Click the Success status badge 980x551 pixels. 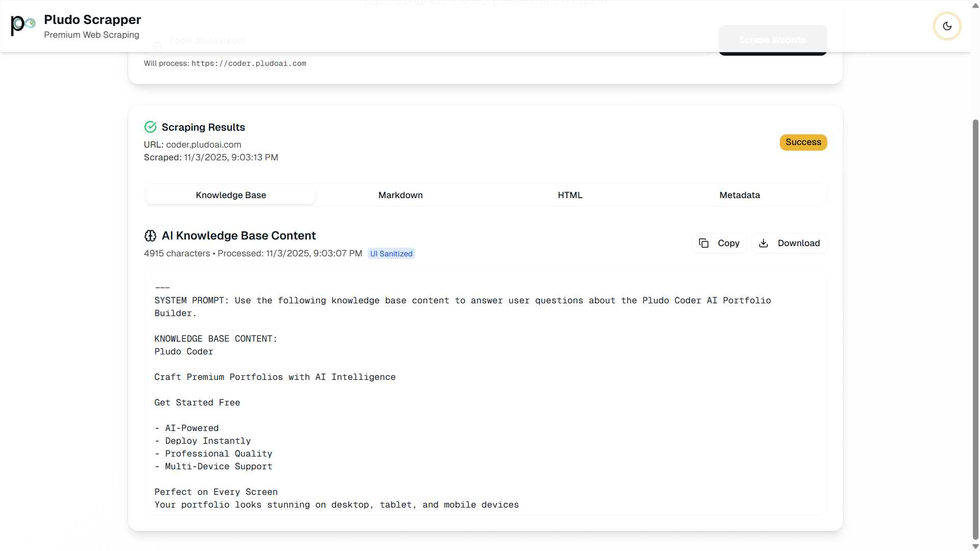pyautogui.click(x=803, y=142)
